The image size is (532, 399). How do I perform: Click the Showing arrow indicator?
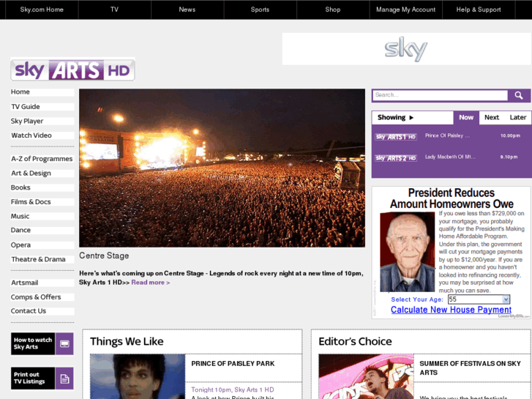pos(411,117)
